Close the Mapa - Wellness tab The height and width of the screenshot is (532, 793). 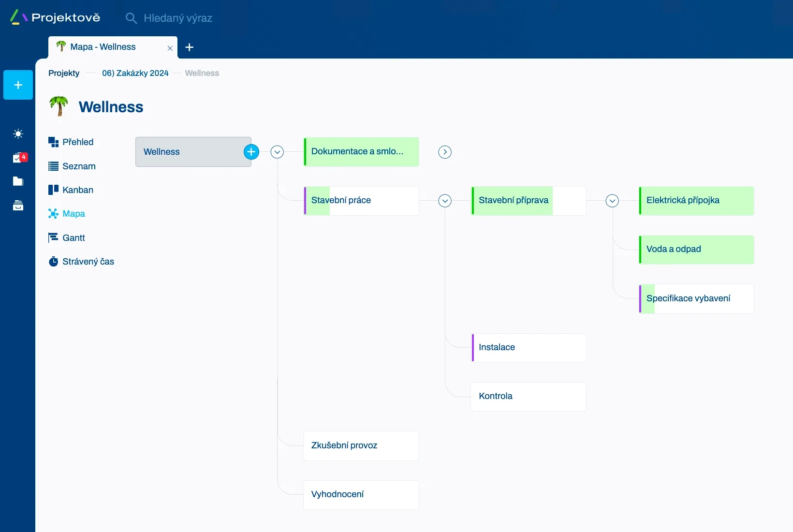point(170,48)
